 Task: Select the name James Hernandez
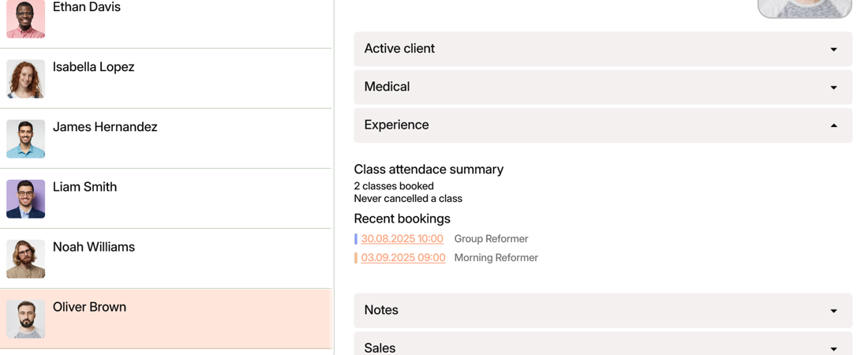(x=105, y=127)
